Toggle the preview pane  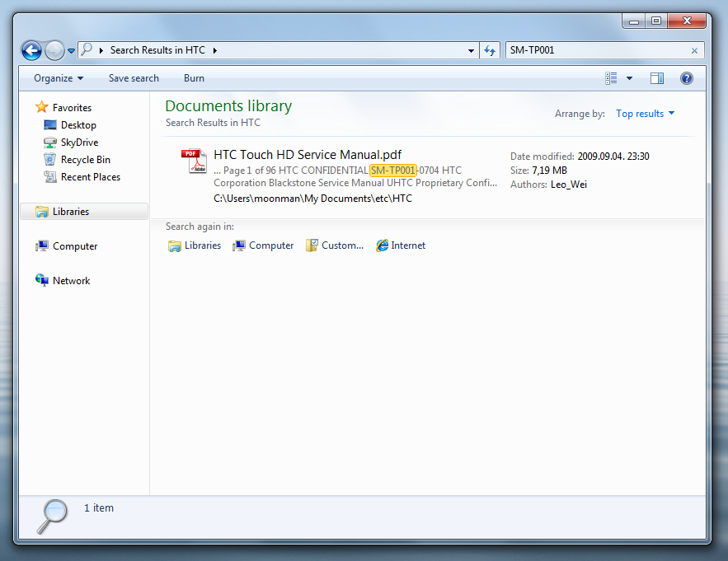[x=657, y=78]
